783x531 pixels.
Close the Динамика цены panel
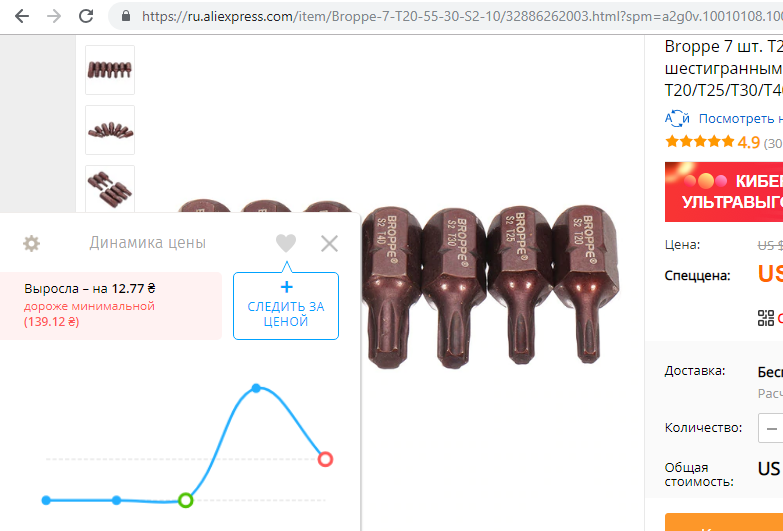point(330,244)
